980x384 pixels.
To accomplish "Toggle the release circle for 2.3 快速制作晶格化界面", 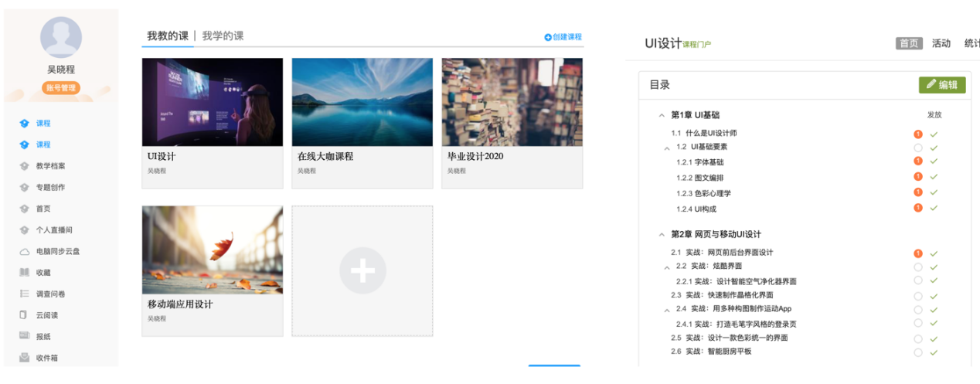I will tap(918, 296).
